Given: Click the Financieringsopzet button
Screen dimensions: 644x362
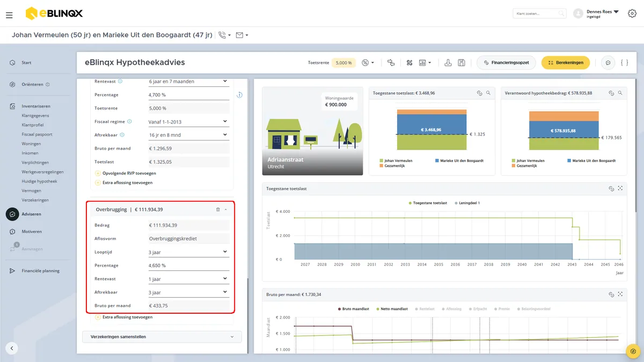Looking at the screenshot, I should tap(506, 63).
